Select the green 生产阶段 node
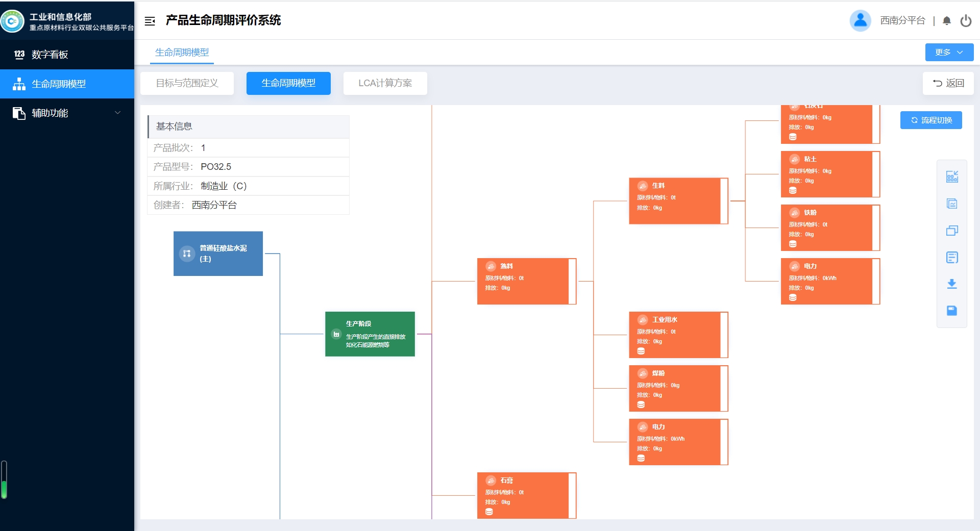The height and width of the screenshot is (531, 980). 370,334
